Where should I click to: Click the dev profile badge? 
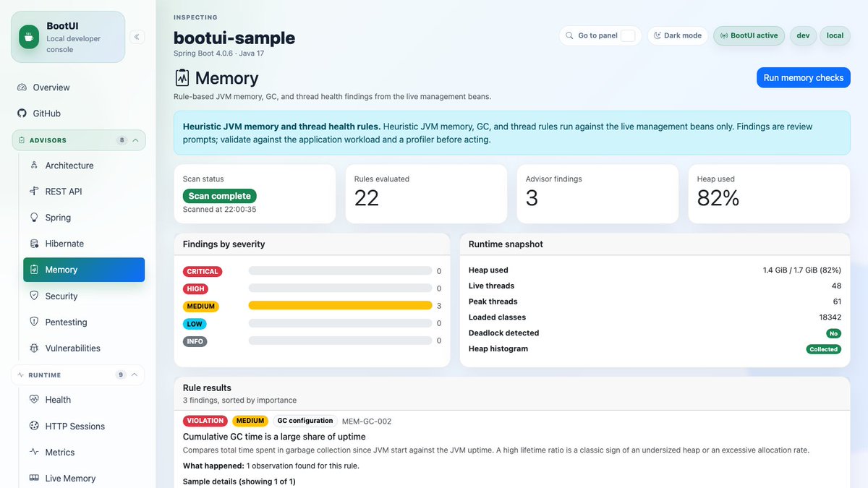point(803,35)
